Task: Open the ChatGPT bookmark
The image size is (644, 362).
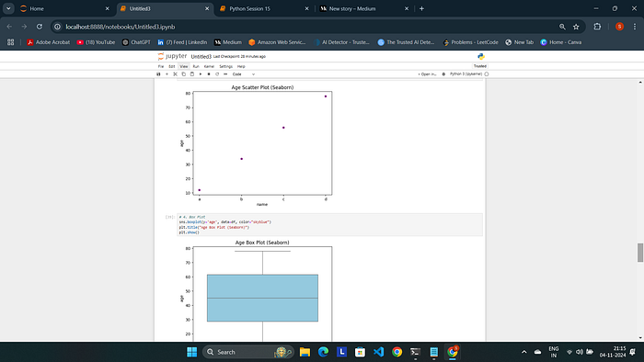Action: point(136,42)
